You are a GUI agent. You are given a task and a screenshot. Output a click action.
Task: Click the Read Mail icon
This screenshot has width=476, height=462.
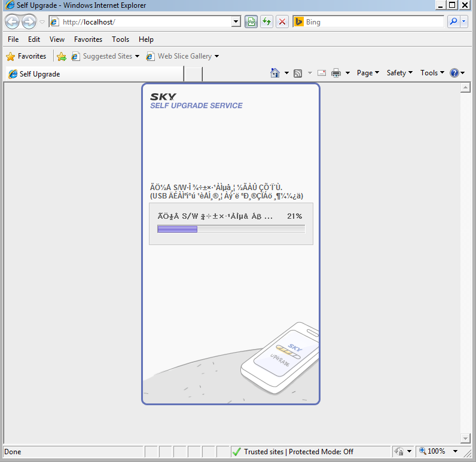point(322,73)
